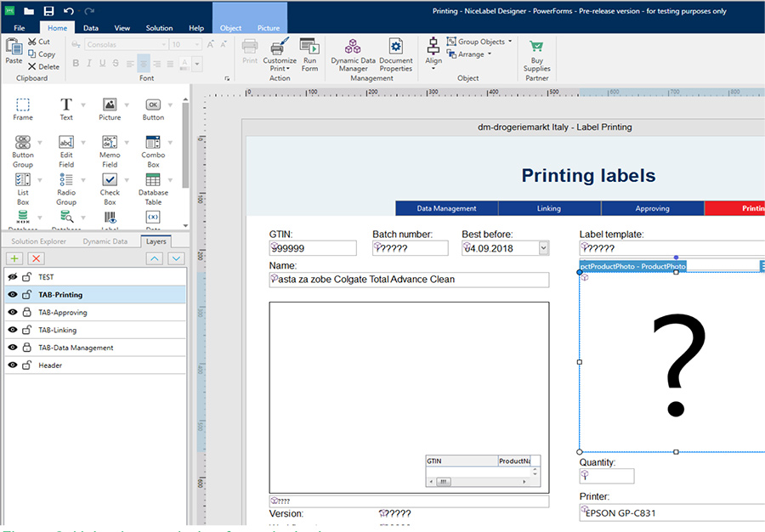Expand the Group Objects dropdown
This screenshot has width=765, height=532.
coord(510,42)
